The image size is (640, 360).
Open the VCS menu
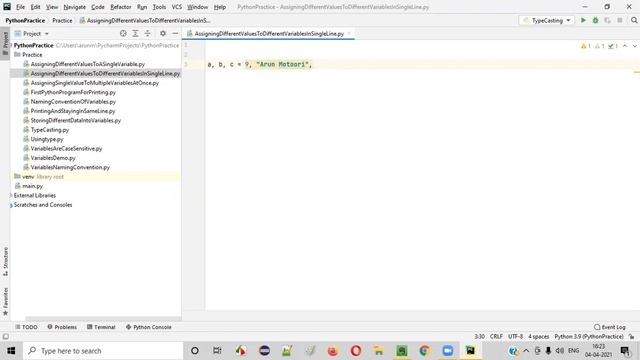177,7
